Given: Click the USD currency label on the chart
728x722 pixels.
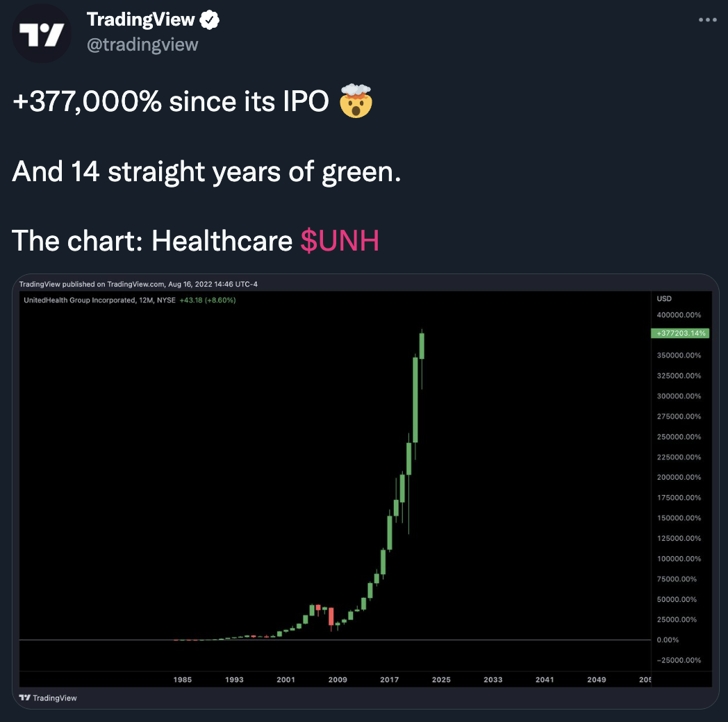Looking at the screenshot, I should [664, 299].
